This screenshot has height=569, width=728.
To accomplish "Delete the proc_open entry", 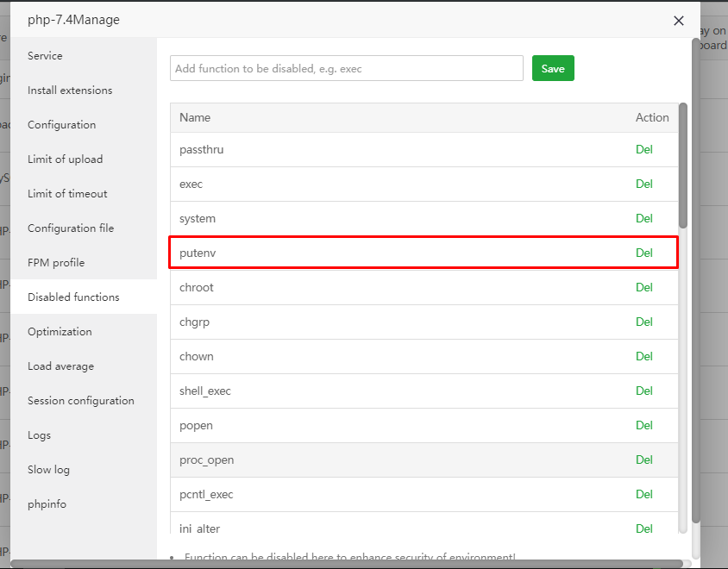I will coord(644,460).
